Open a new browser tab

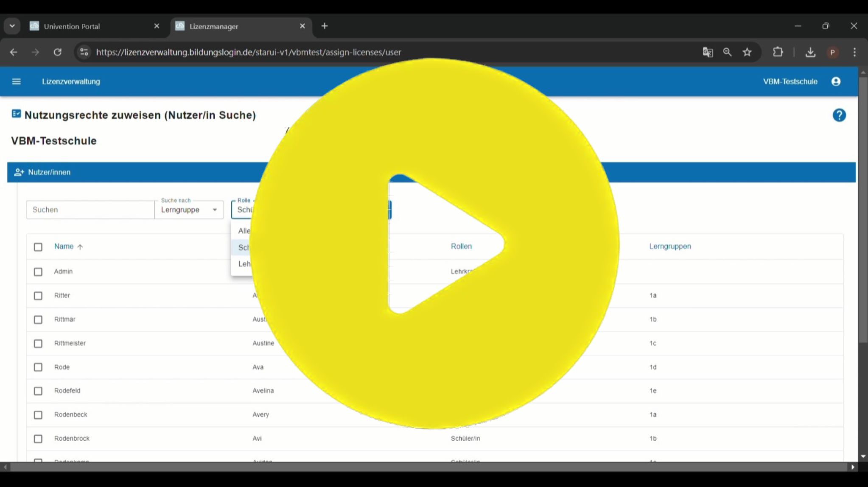tap(325, 26)
